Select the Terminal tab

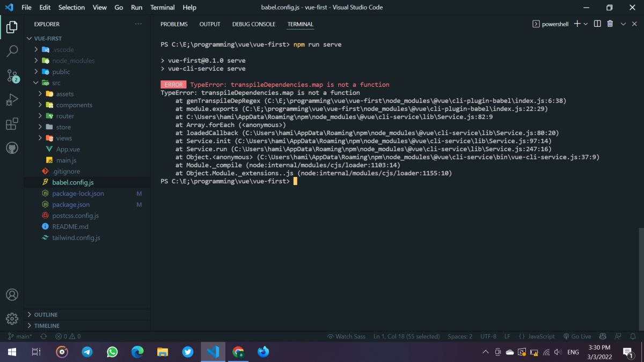click(x=301, y=24)
